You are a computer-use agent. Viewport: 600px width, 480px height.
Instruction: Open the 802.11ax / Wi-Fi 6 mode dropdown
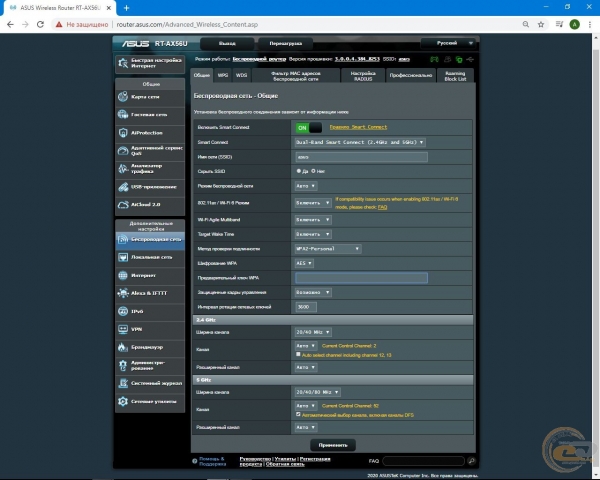[x=313, y=203]
